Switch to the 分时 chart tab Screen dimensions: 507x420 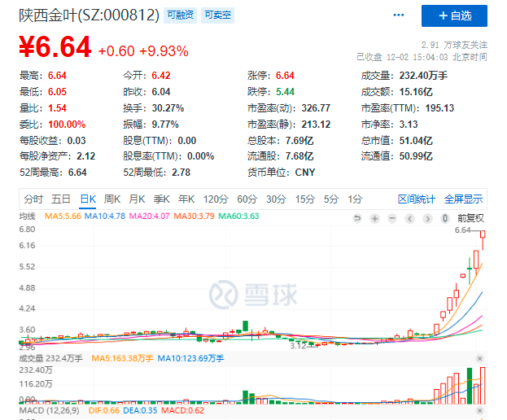(x=33, y=199)
